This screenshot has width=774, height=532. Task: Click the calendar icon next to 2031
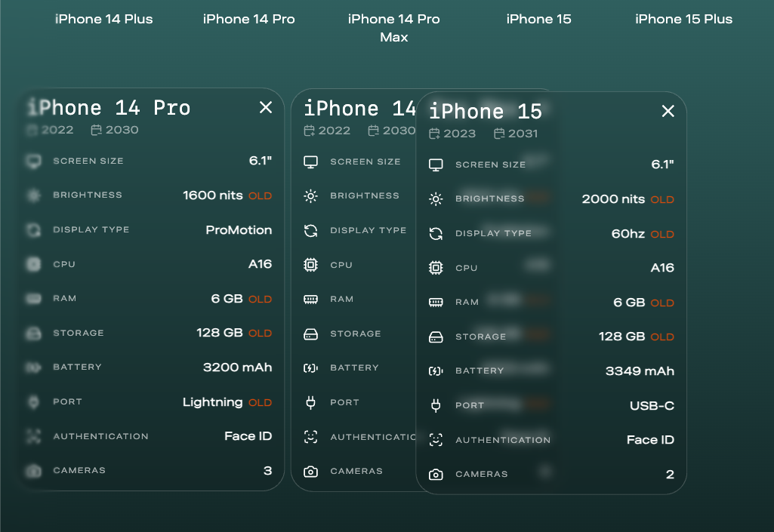499,134
